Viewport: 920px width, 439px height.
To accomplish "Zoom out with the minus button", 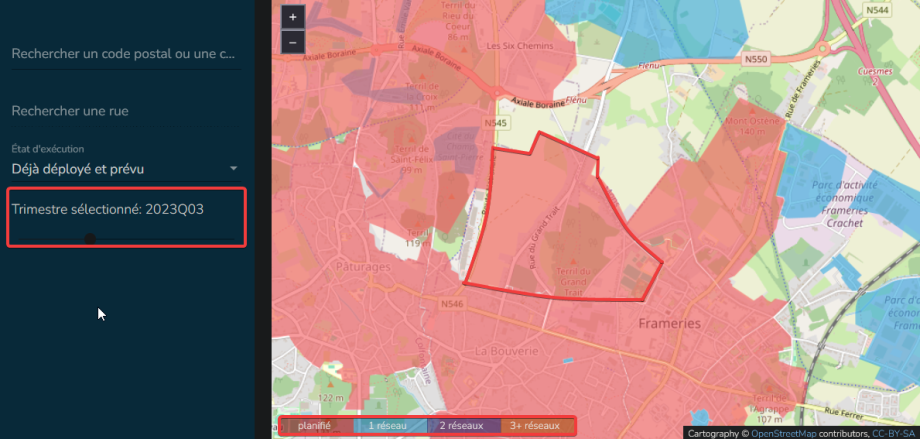I will coord(292,42).
